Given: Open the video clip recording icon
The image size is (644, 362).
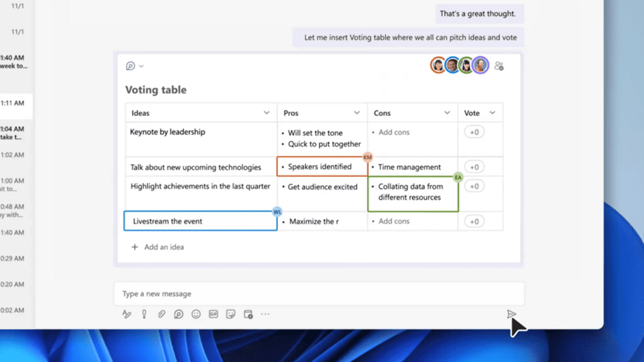Looking at the screenshot, I should [x=247, y=314].
